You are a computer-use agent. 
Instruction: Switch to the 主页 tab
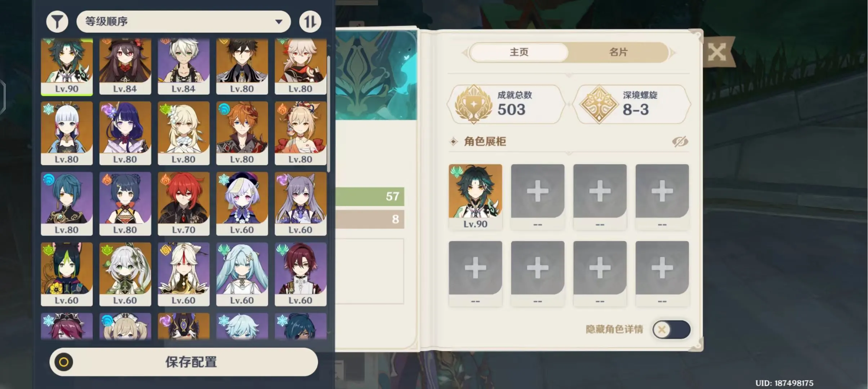tap(519, 52)
